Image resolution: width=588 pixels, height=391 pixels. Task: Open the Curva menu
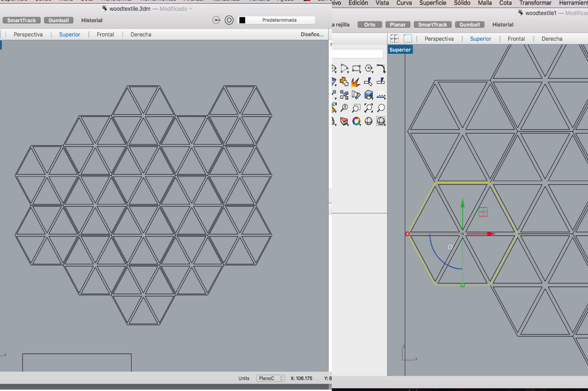[x=404, y=3]
